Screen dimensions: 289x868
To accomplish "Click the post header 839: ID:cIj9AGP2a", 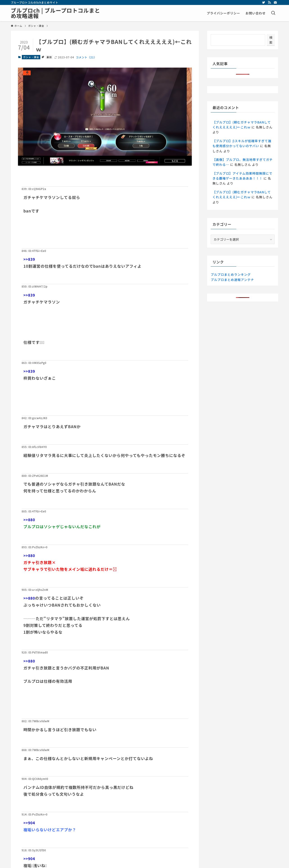I will click(34, 189).
